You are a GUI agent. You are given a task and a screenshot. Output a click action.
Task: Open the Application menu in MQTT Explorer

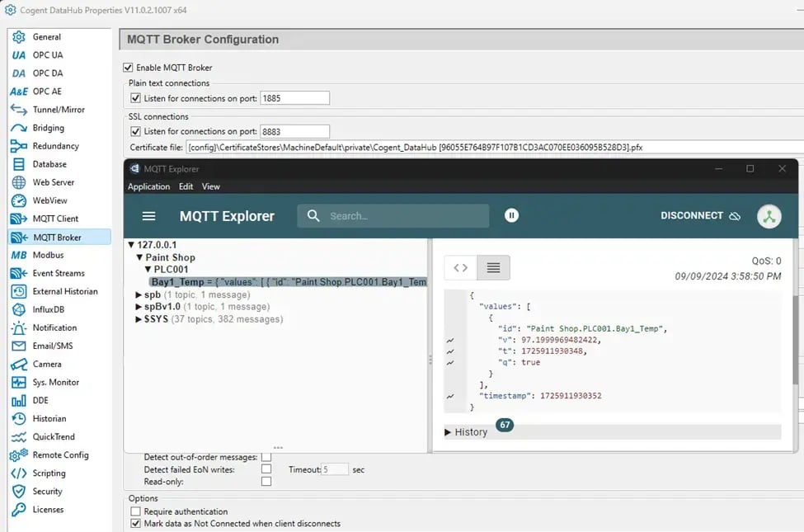point(148,186)
